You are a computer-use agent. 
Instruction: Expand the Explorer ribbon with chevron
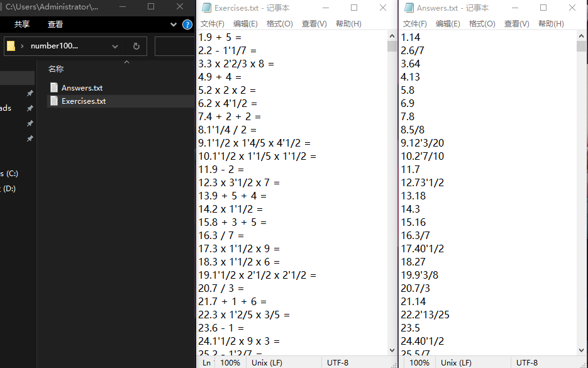pyautogui.click(x=174, y=25)
